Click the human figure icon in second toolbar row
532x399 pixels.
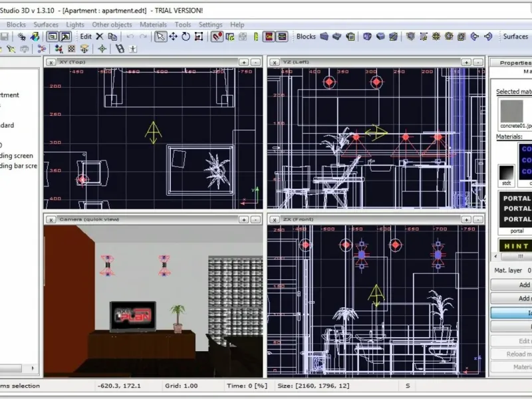pyautogui.click(x=133, y=49)
